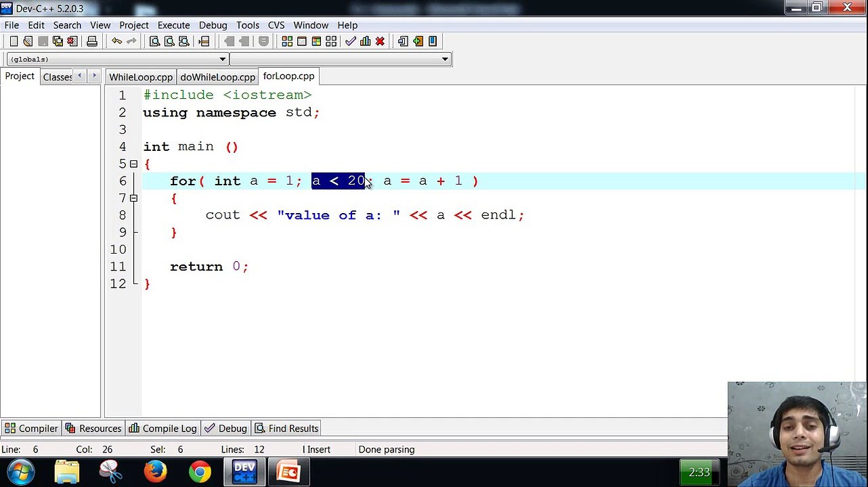The height and width of the screenshot is (487, 868).
Task: Start debugging with the checkmark icon
Action: coord(350,41)
